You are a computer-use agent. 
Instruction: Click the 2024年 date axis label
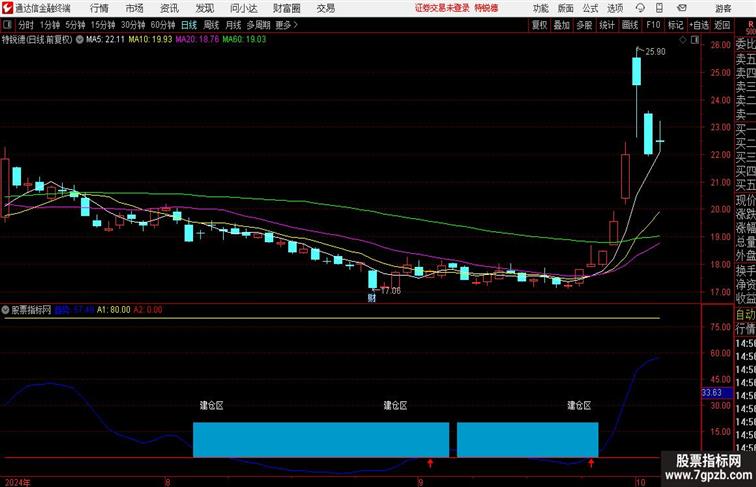(x=17, y=482)
